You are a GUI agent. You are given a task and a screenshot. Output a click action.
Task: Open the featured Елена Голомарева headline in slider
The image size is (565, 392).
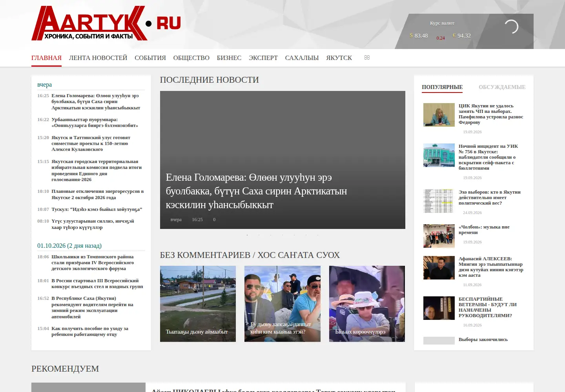[x=256, y=191]
